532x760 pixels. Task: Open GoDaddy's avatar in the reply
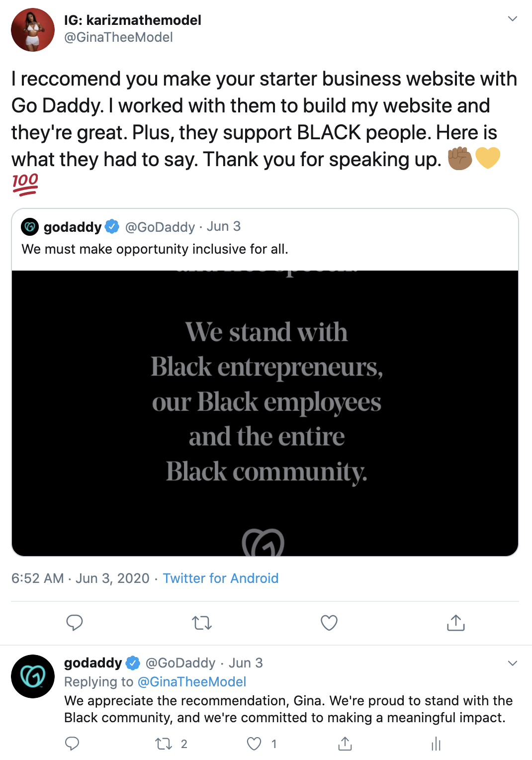click(33, 676)
